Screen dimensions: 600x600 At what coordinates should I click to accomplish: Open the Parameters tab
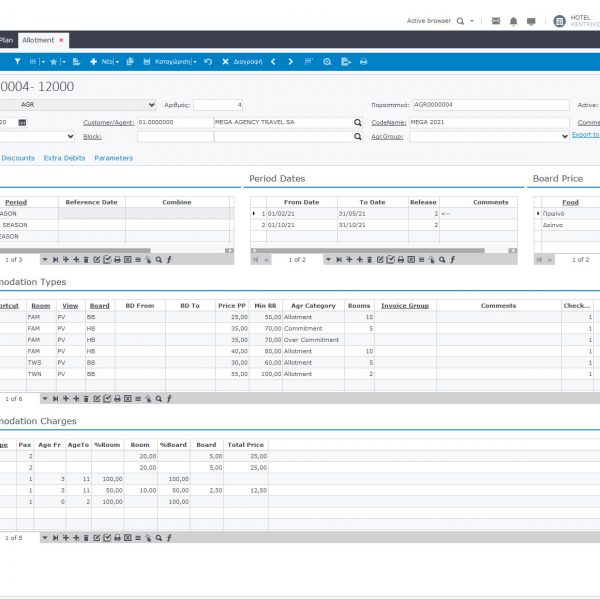(x=114, y=158)
